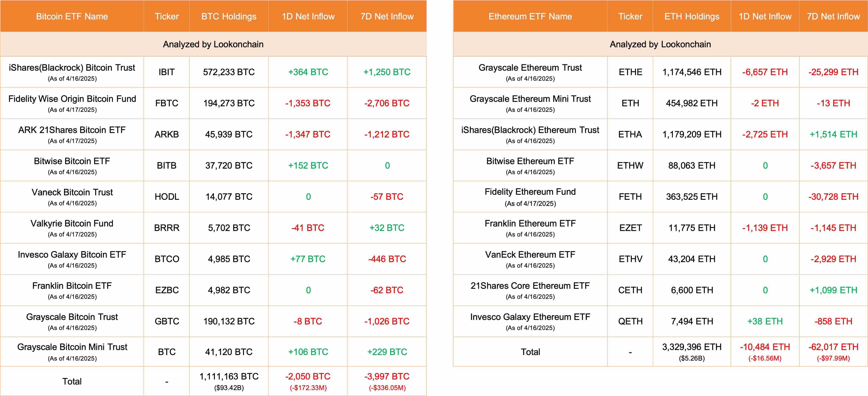Click the 'ETH Holdings' column header

pos(691,17)
